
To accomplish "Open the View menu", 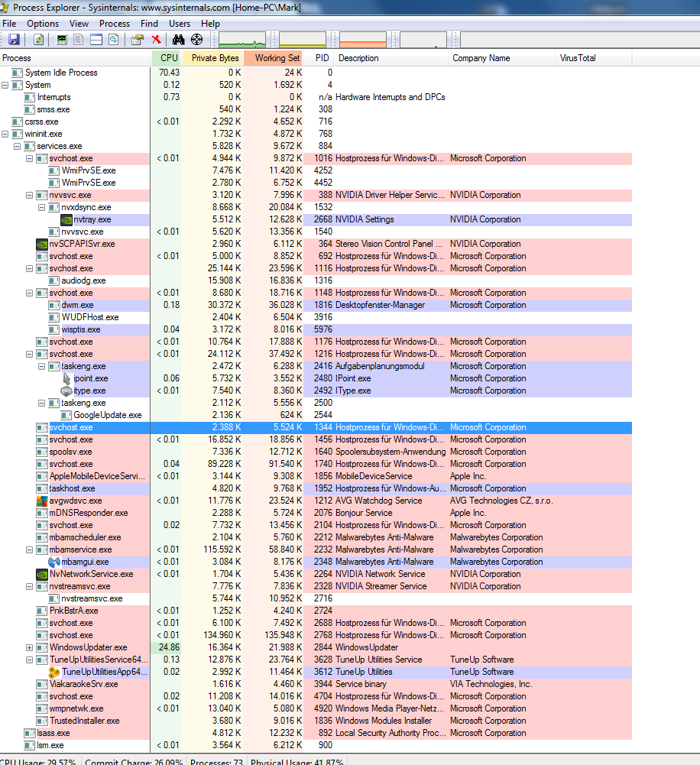I will [79, 24].
